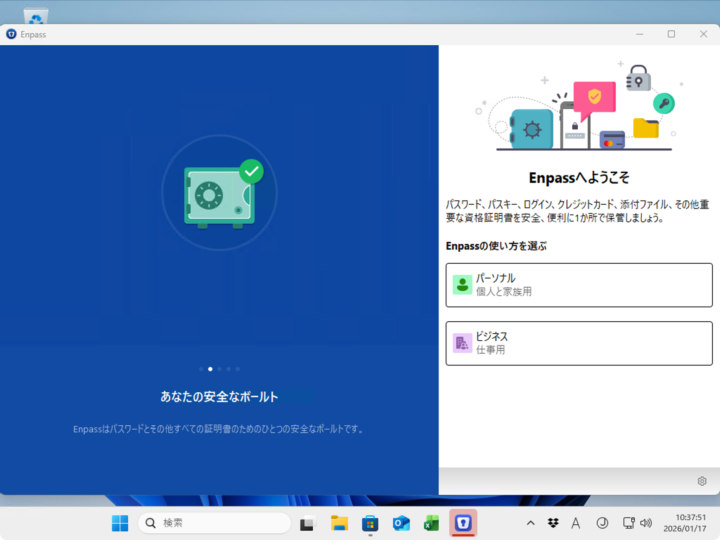This screenshot has width=720, height=540.
Task: Open File Explorer from the taskbar
Action: coord(339,523)
